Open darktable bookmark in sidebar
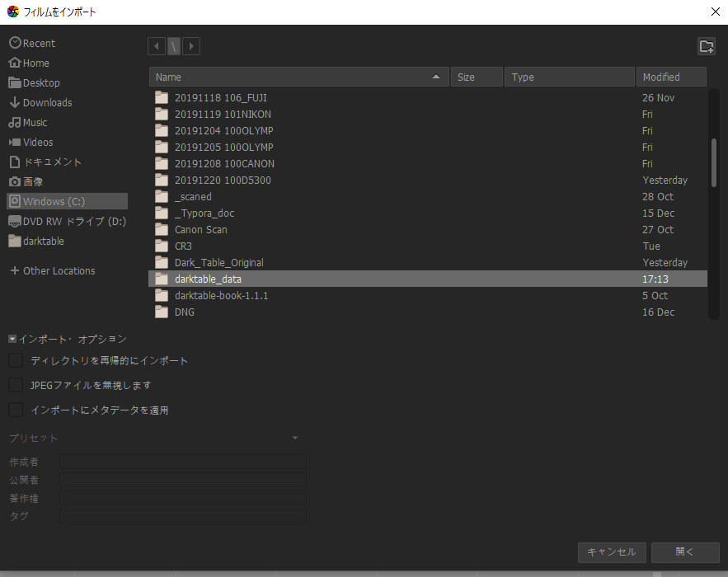The height and width of the screenshot is (577, 728). 36,241
